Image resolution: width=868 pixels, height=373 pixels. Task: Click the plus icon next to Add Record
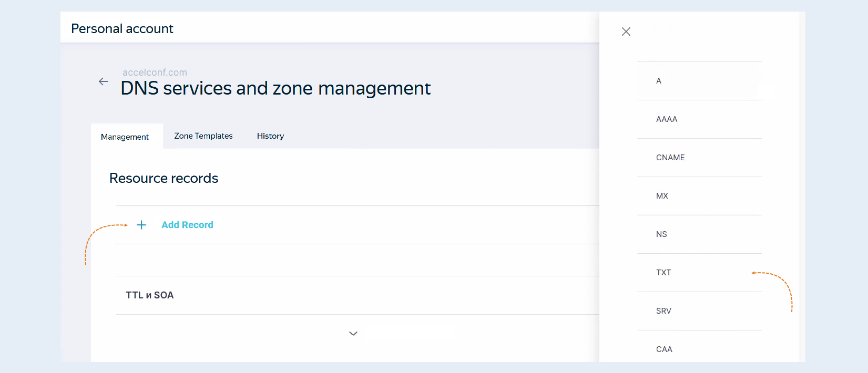(x=141, y=225)
